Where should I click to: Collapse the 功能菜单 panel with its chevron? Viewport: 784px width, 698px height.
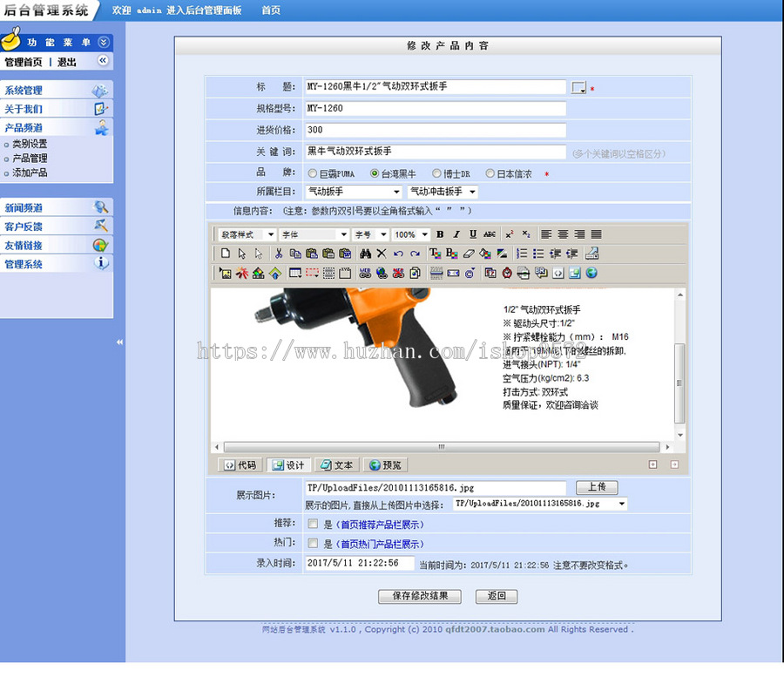pyautogui.click(x=104, y=42)
